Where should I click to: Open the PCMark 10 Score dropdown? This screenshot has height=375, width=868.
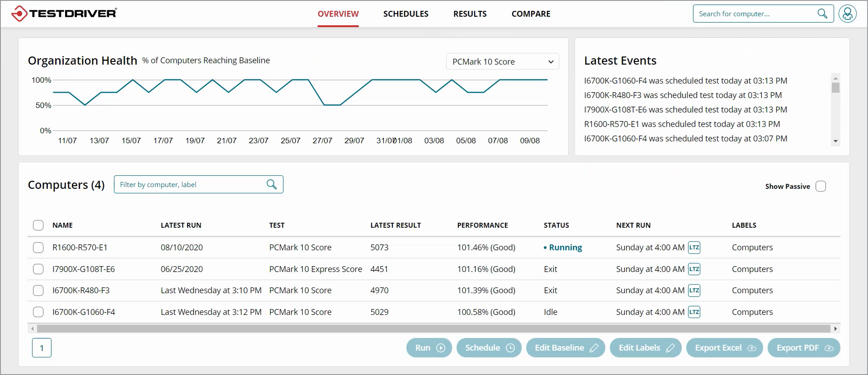502,61
